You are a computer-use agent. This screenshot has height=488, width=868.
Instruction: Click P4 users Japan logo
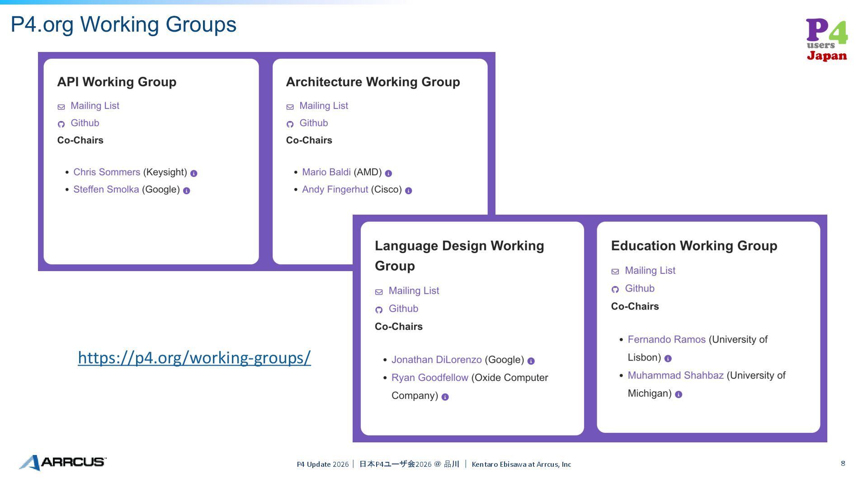(826, 40)
